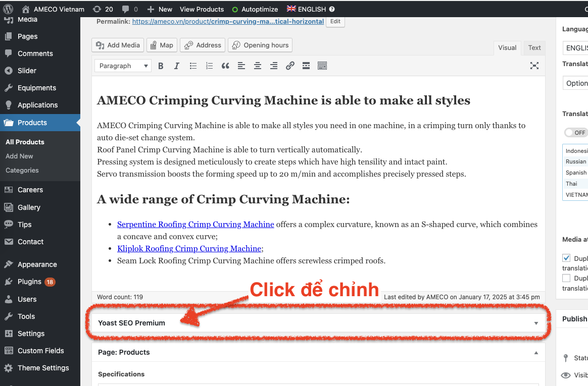Enable distraction-free fullscreen mode
588x386 pixels.
pos(534,66)
